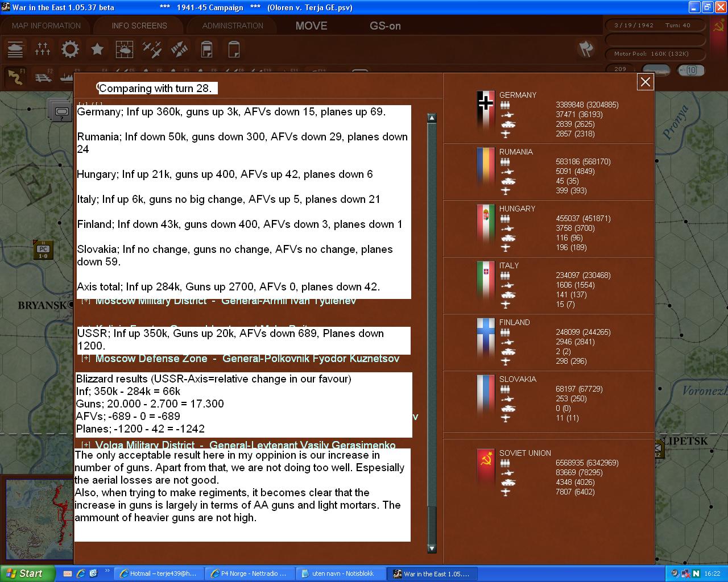Click the end turn flags icon
The width and height of the screenshot is (728, 582).
586,49
